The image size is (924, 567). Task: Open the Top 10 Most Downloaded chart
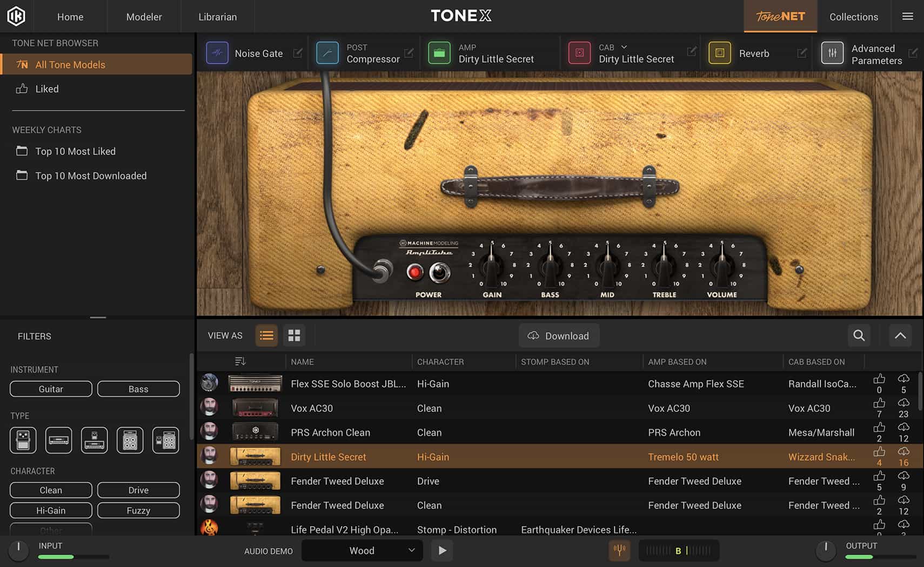91,175
